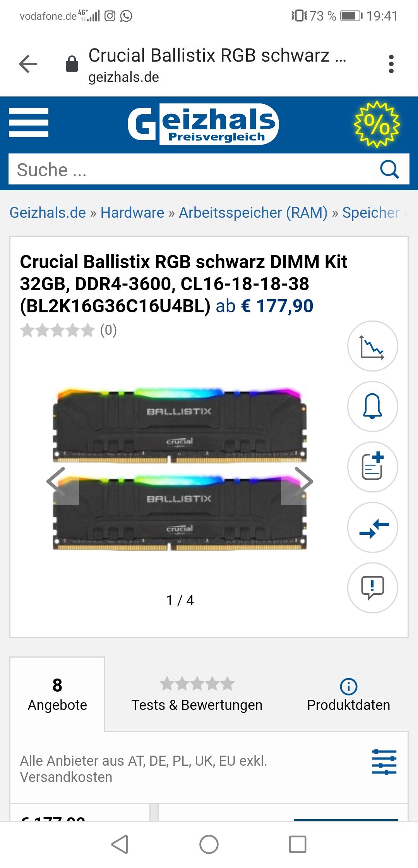Open the offer filter settings sliders
This screenshot has height=868, width=418.
click(384, 761)
